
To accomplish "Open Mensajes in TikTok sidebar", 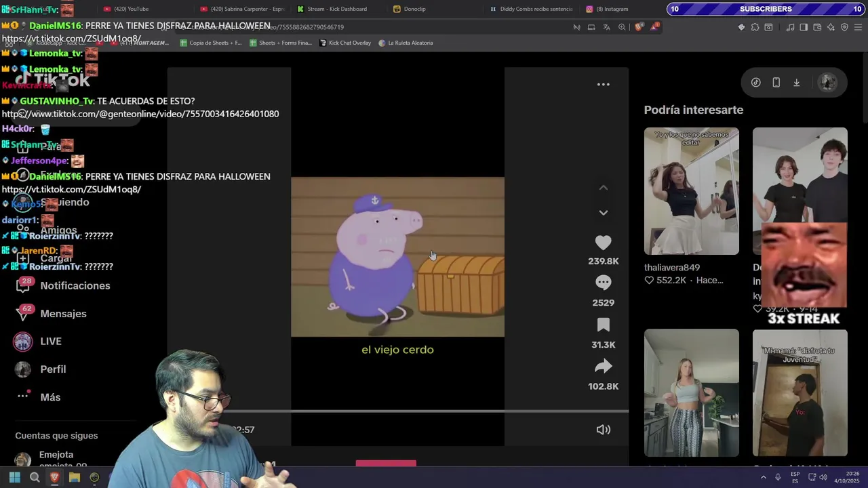I will tap(63, 313).
